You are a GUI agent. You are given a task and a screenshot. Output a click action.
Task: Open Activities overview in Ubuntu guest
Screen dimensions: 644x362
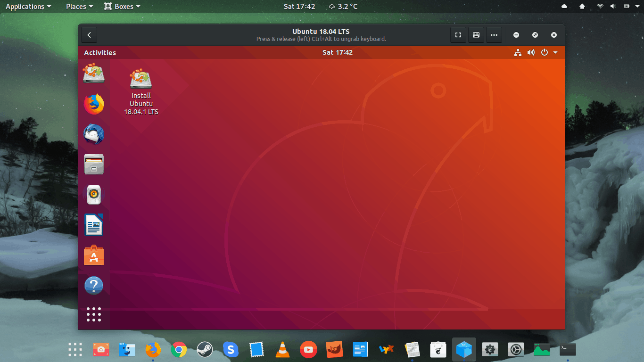coord(100,53)
